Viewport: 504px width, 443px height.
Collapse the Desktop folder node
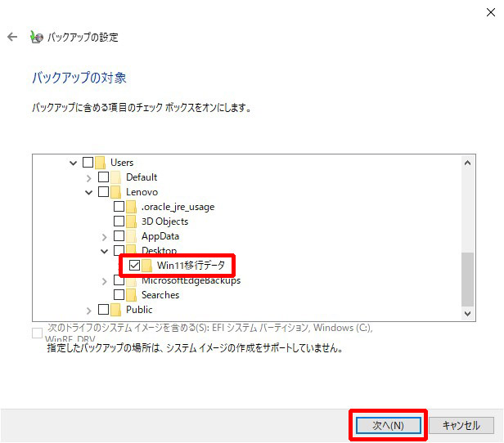[x=104, y=252]
